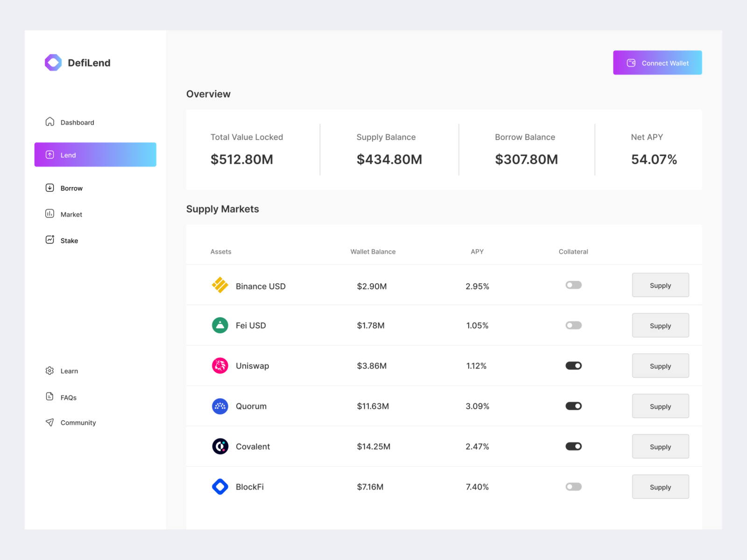The image size is (747, 560).
Task: Disable collateral for Uniswap
Action: click(573, 365)
